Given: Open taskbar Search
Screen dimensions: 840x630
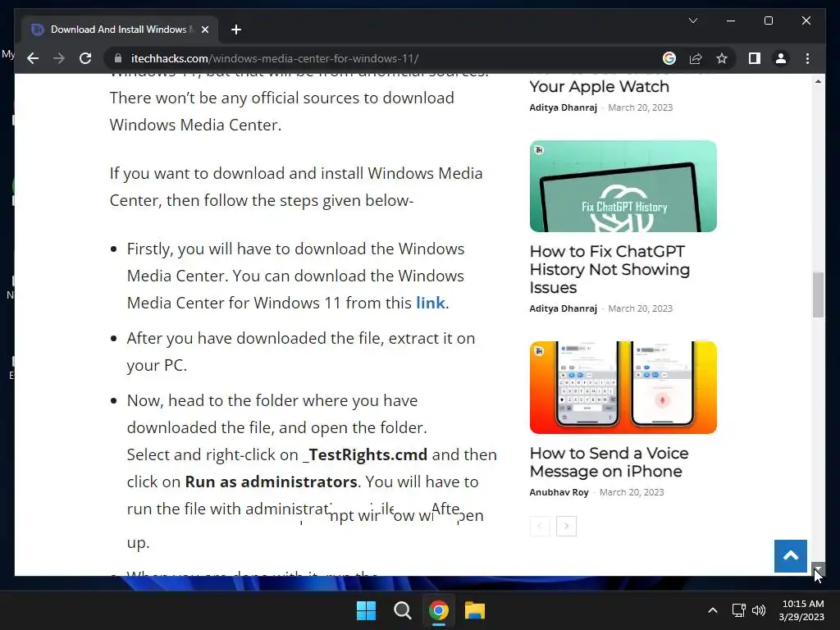Looking at the screenshot, I should click(x=402, y=610).
